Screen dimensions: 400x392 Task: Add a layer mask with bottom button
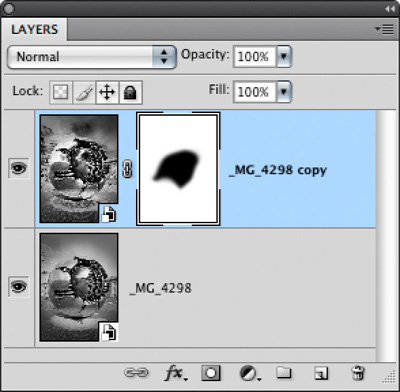211,373
